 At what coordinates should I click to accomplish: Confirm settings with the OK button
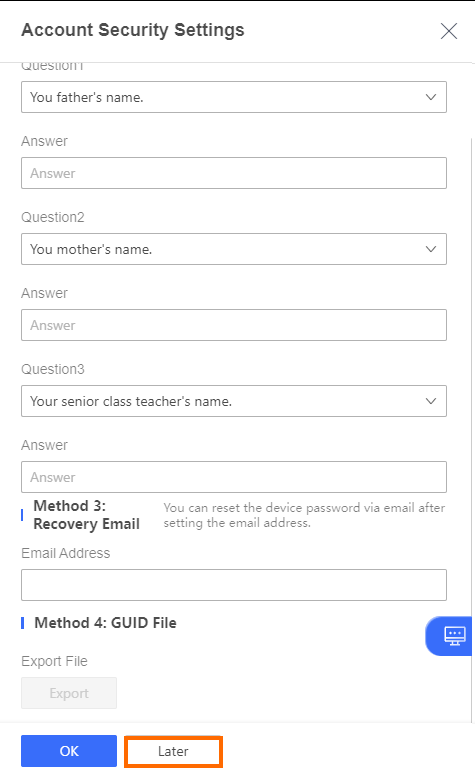click(69, 751)
